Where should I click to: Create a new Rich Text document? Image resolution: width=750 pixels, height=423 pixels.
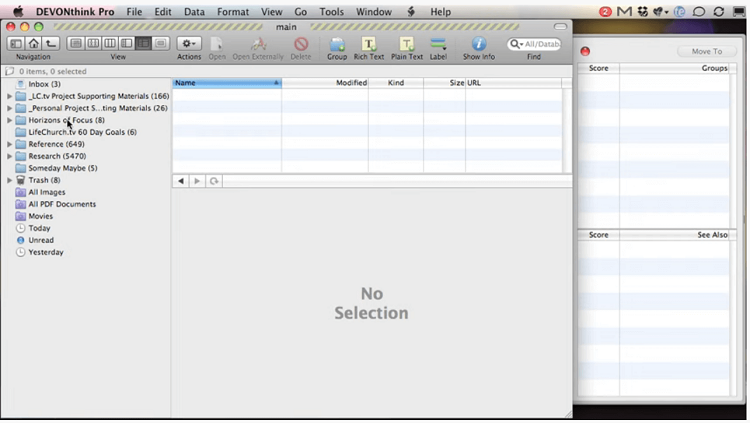click(x=369, y=45)
